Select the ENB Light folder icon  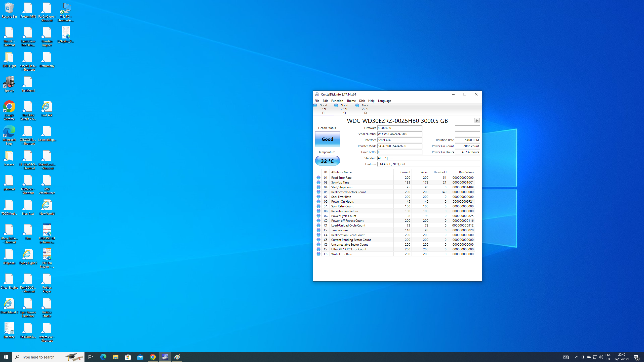pos(9,60)
